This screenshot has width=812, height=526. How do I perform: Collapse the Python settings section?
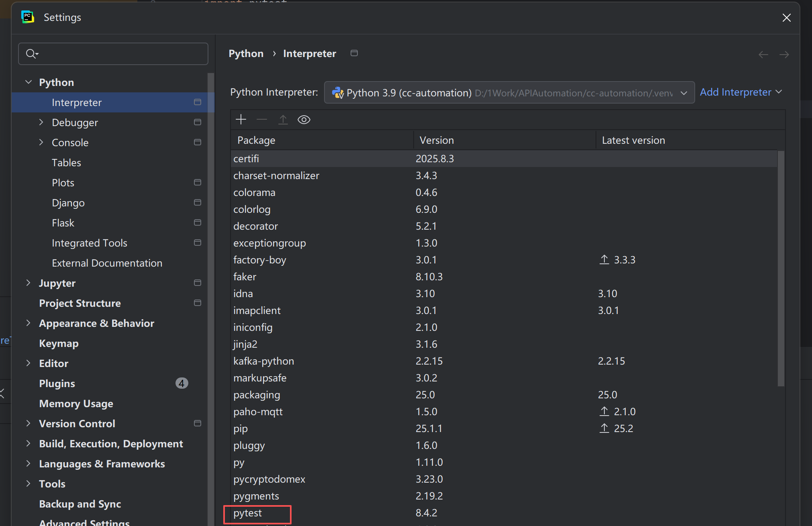(x=29, y=82)
